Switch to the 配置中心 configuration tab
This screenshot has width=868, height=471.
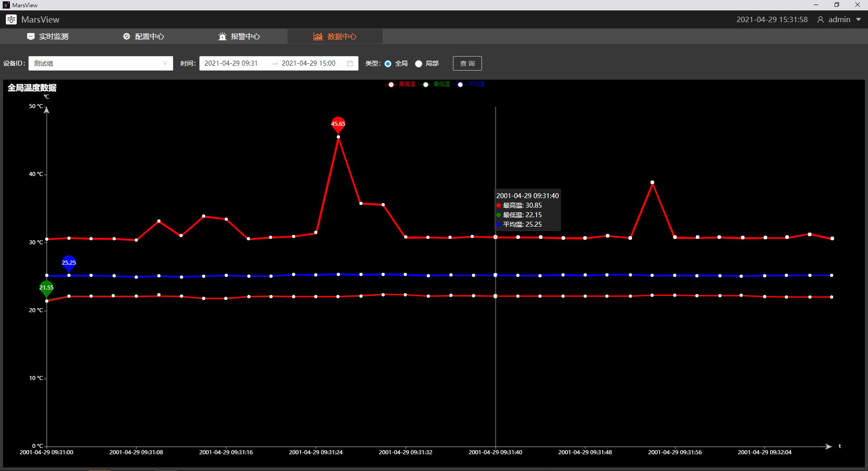pyautogui.click(x=143, y=36)
